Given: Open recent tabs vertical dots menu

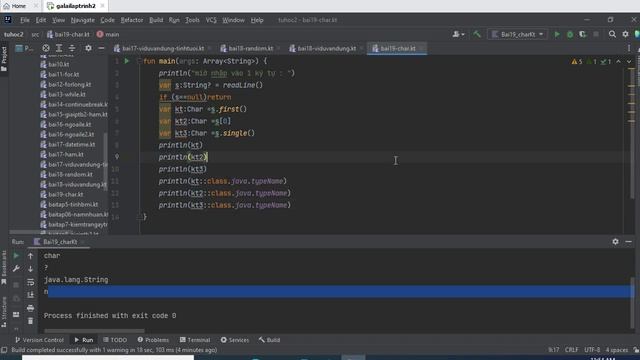Looking at the screenshot, I should point(629,48).
